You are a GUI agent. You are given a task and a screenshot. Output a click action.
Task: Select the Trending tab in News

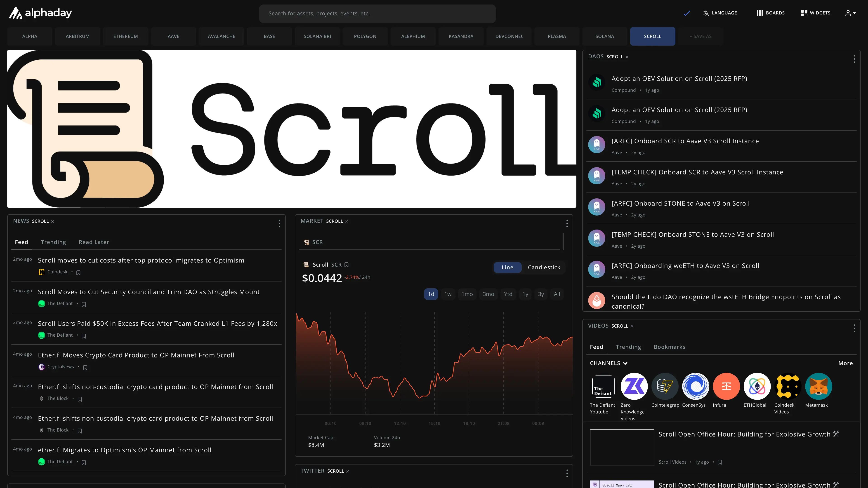click(53, 242)
